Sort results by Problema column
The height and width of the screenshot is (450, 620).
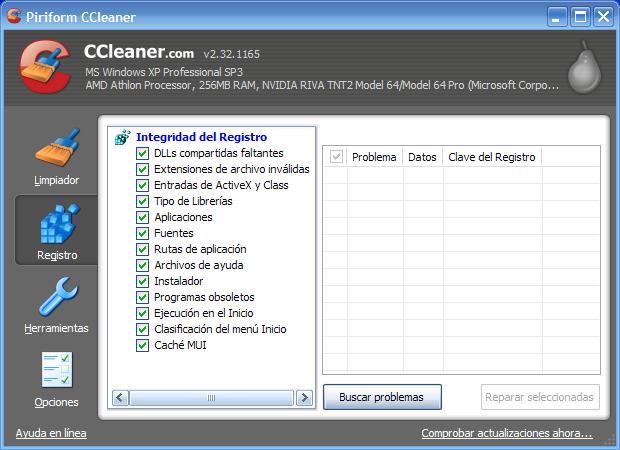375,157
